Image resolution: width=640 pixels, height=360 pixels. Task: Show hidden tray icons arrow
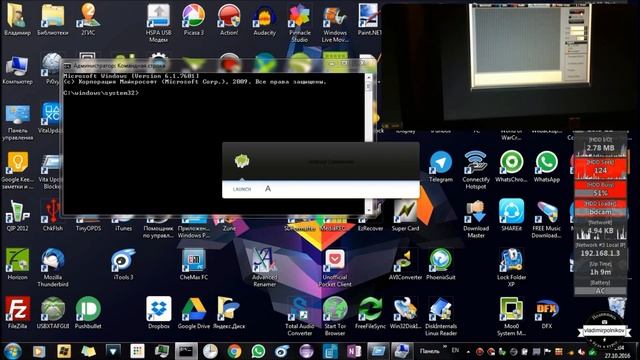pyautogui.click(x=468, y=351)
